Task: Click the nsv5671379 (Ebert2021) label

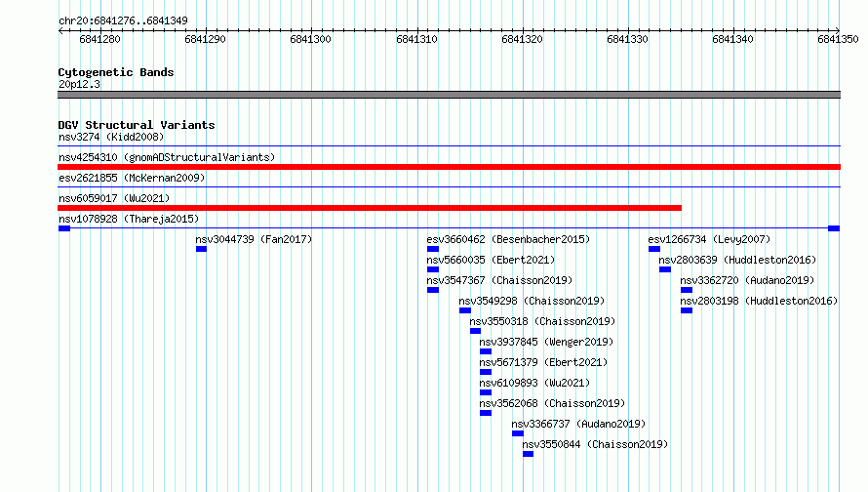Action: (x=543, y=362)
